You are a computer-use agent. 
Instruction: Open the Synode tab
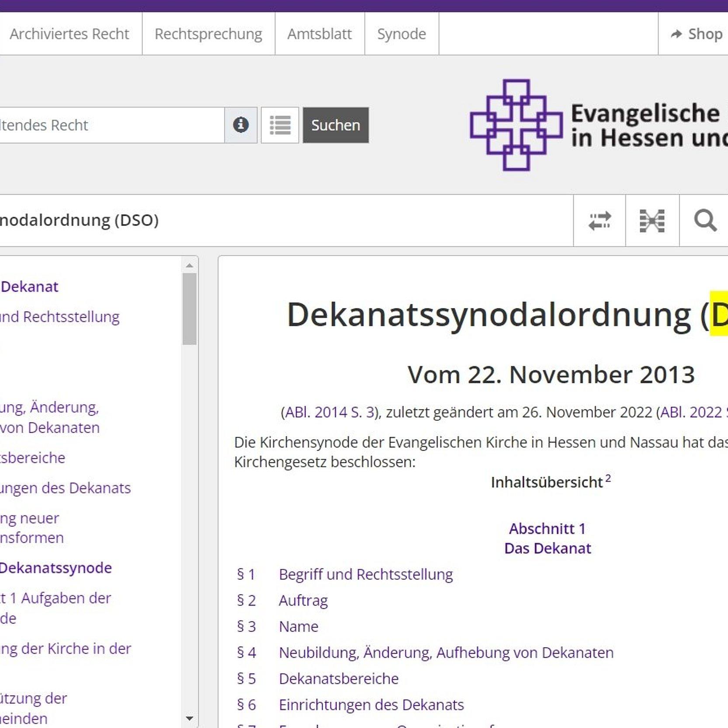pyautogui.click(x=402, y=34)
